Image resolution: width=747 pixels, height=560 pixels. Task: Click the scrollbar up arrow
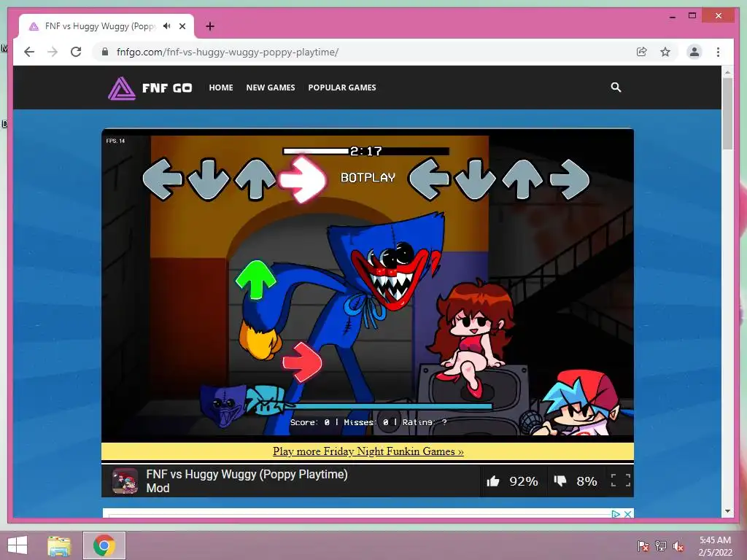(x=727, y=72)
